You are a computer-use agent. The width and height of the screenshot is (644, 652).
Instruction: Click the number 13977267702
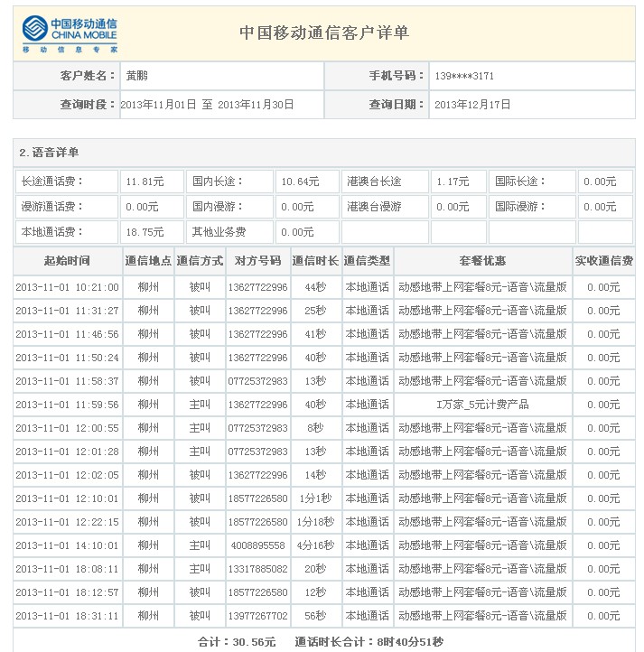coord(258,616)
